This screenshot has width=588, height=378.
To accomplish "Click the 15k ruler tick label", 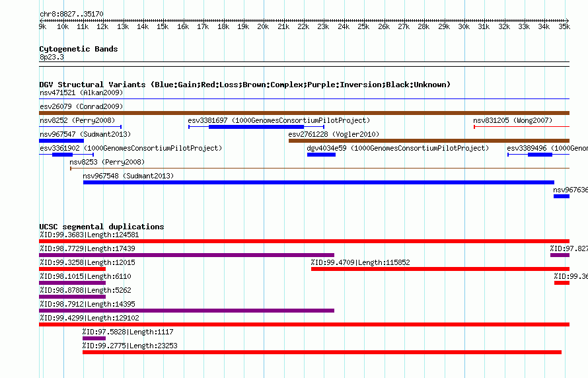I will click(x=163, y=26).
